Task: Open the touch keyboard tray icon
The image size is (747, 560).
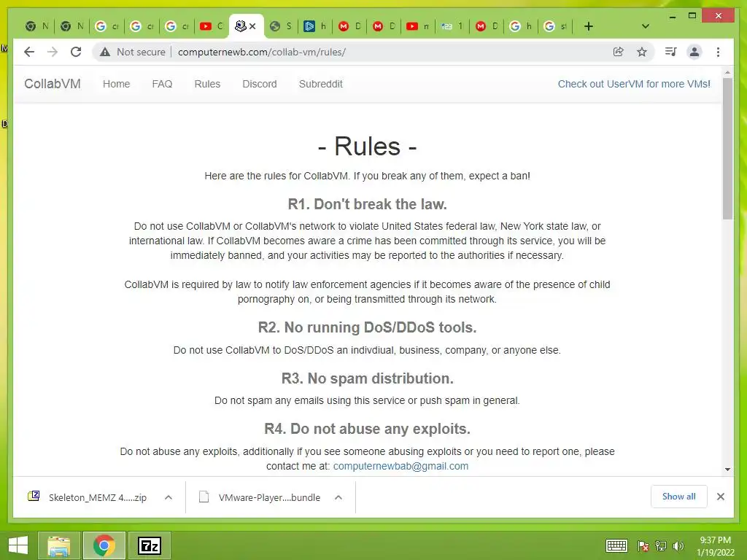Action: coord(616,545)
